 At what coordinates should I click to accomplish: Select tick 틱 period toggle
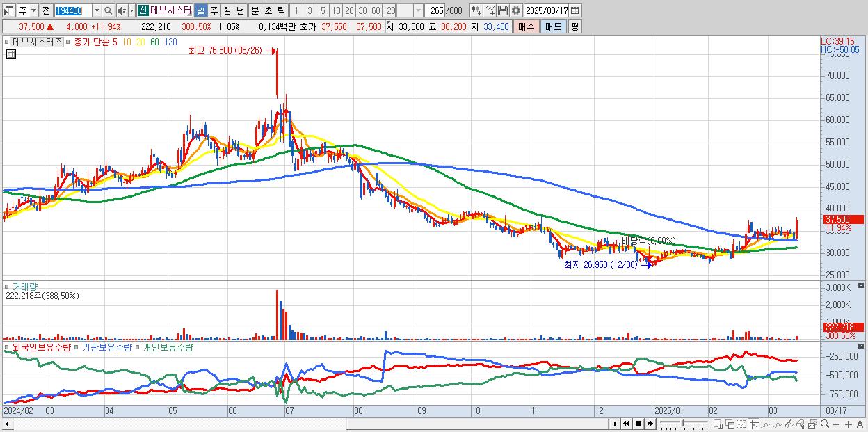281,10
